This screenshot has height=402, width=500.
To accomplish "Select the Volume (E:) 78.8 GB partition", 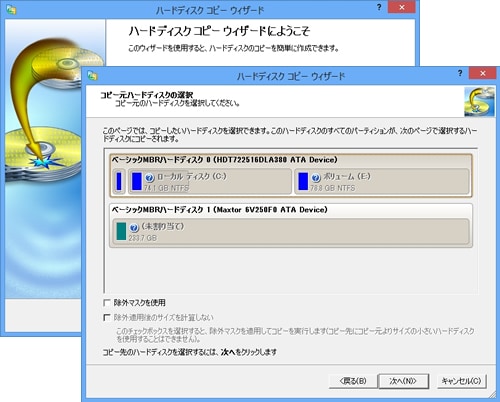I will click(x=382, y=181).
